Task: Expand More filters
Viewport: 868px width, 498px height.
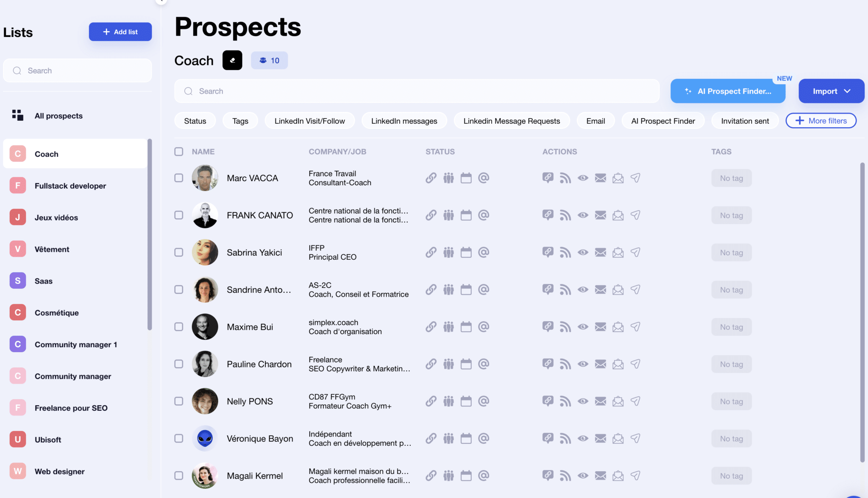Action: tap(821, 120)
